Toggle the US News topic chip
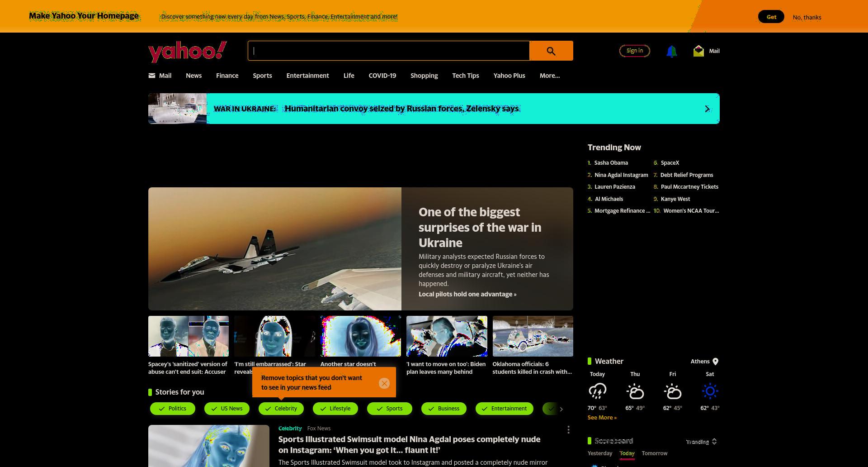868x467 pixels. [x=227, y=409]
